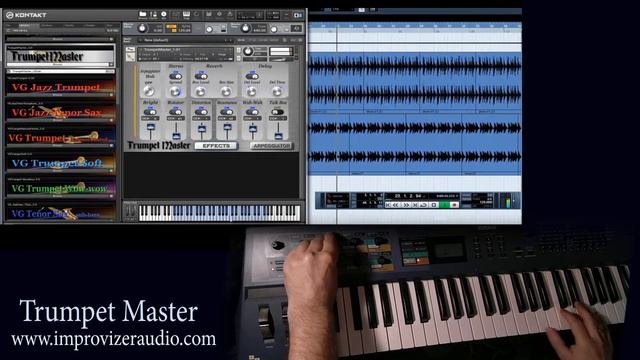Toggle the Cubase Cycle loop button

coord(424,205)
